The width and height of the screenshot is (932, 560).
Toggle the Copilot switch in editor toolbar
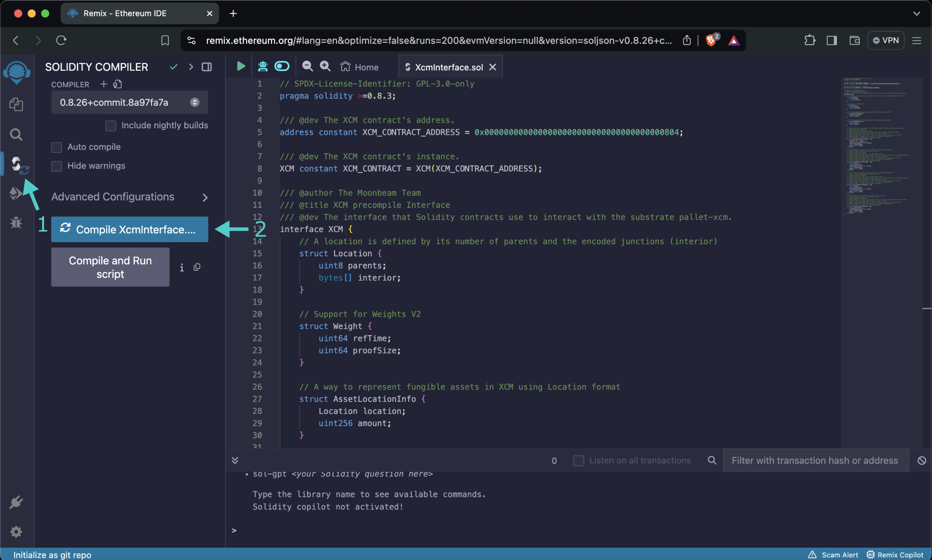pyautogui.click(x=282, y=66)
